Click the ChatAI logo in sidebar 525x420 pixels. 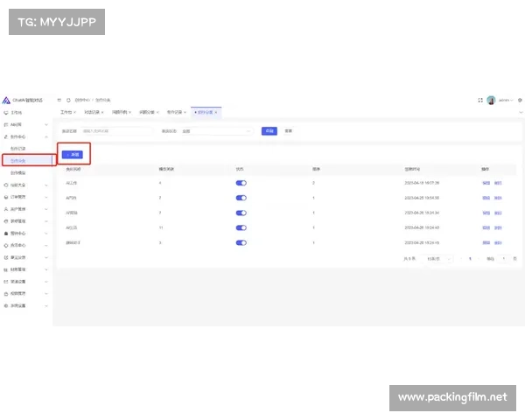point(6,101)
